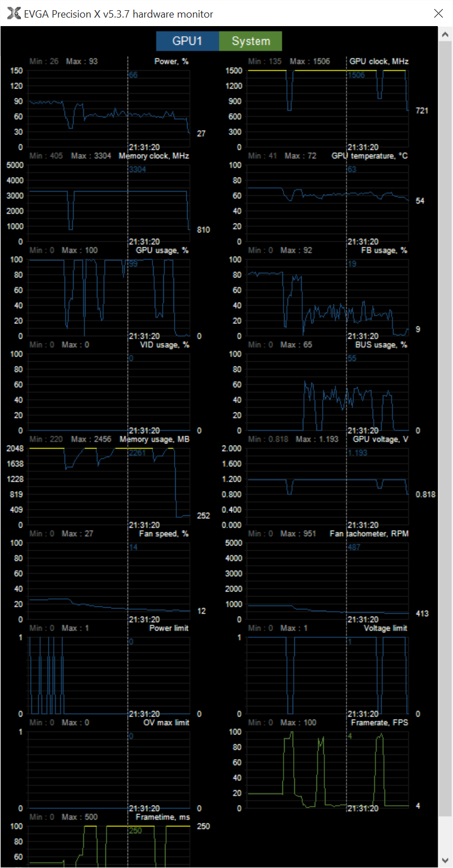This screenshot has width=453, height=868.
Task: Click the current GPU voltage value 0.818
Action: (x=425, y=495)
